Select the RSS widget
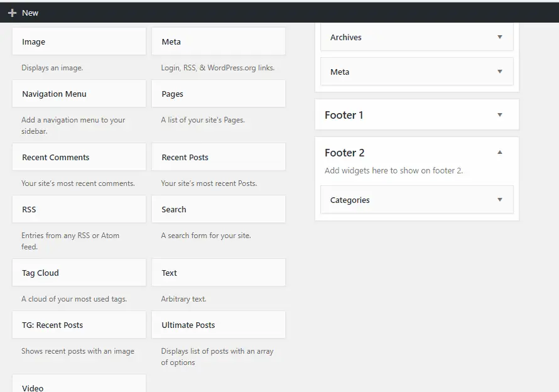The width and height of the screenshot is (559, 392). [x=79, y=209]
